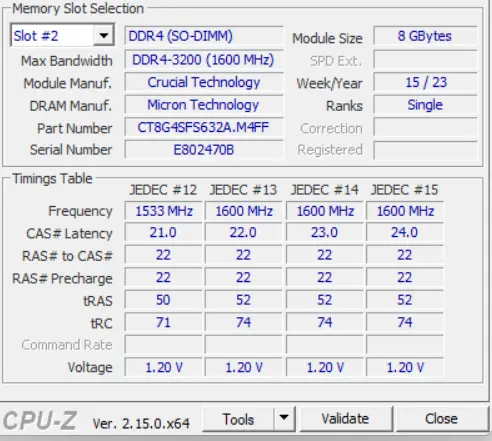This screenshot has width=492, height=441.
Task: Click the 1533 MHz frequency cell
Action: pos(163,211)
